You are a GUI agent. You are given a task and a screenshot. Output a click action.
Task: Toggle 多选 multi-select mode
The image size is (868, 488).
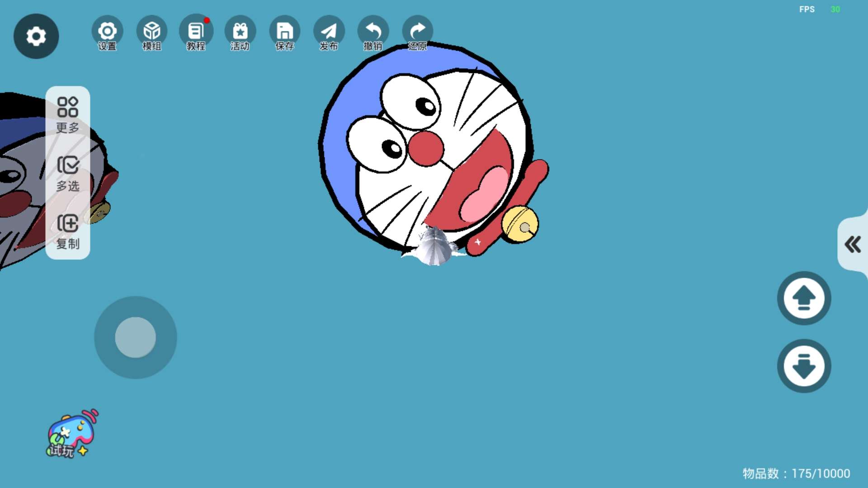coord(68,173)
